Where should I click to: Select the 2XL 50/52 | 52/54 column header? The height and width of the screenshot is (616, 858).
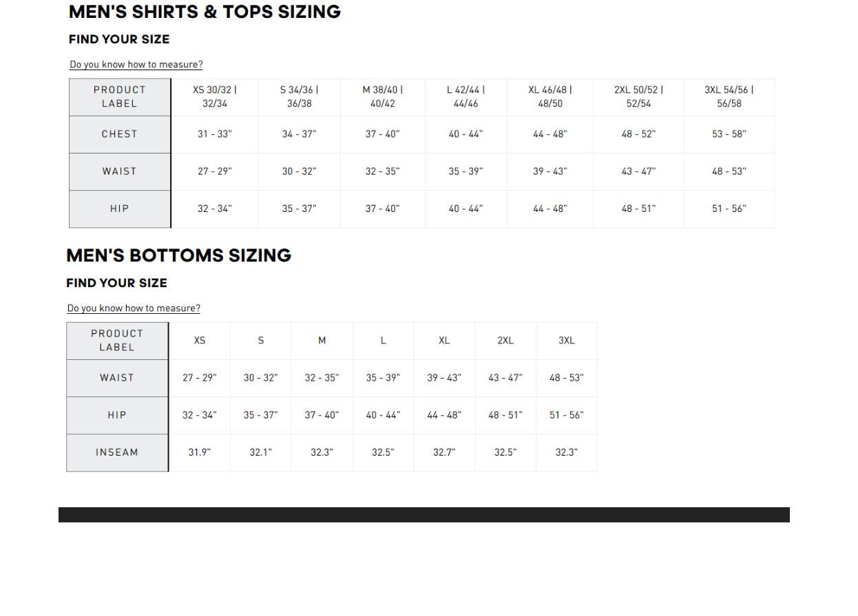[x=638, y=97]
